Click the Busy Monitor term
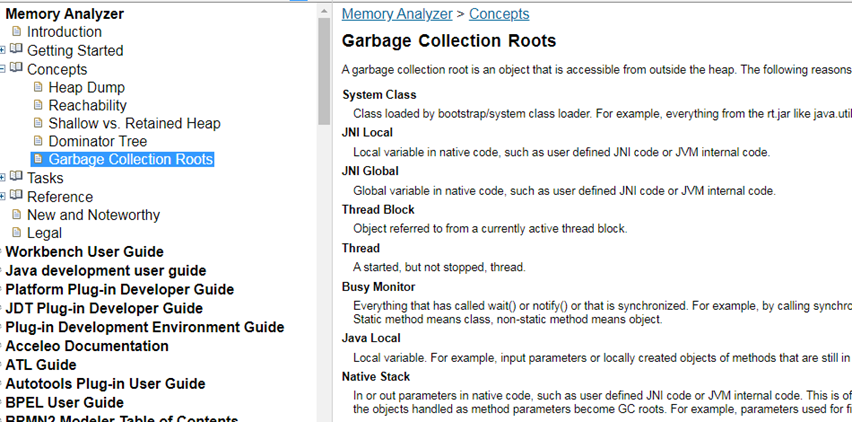Screen dimensions: 852x422 click(x=379, y=287)
